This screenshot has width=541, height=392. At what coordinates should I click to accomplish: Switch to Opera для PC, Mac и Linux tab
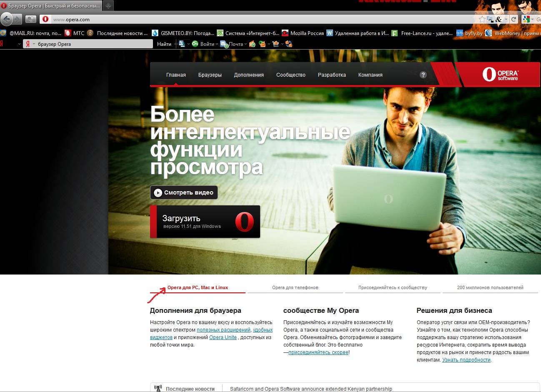198,287
